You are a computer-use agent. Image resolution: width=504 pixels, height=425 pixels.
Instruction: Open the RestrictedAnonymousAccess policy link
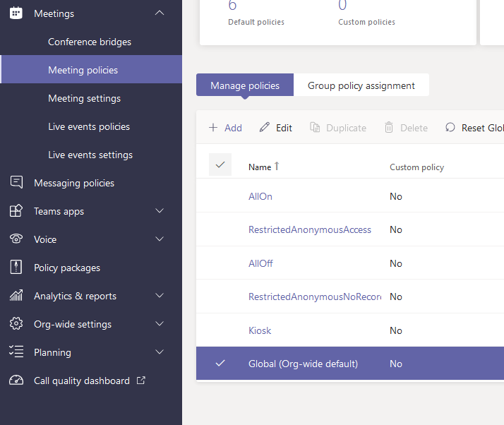click(310, 229)
